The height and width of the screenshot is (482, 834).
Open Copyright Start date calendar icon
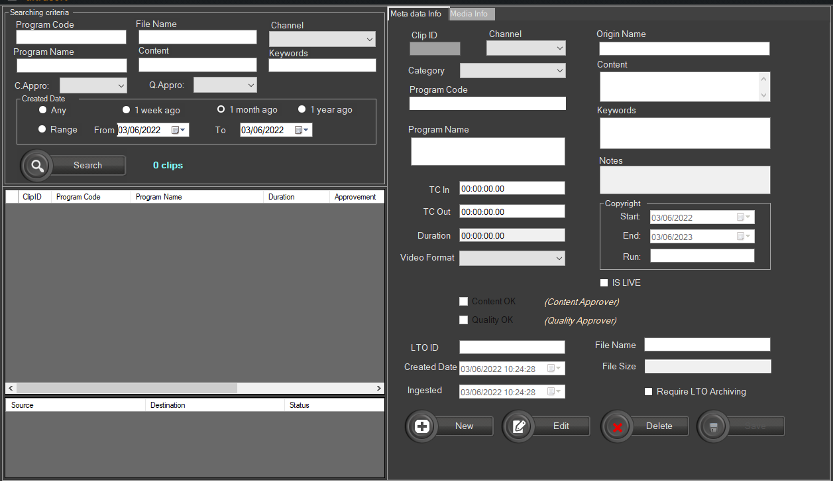coord(743,217)
